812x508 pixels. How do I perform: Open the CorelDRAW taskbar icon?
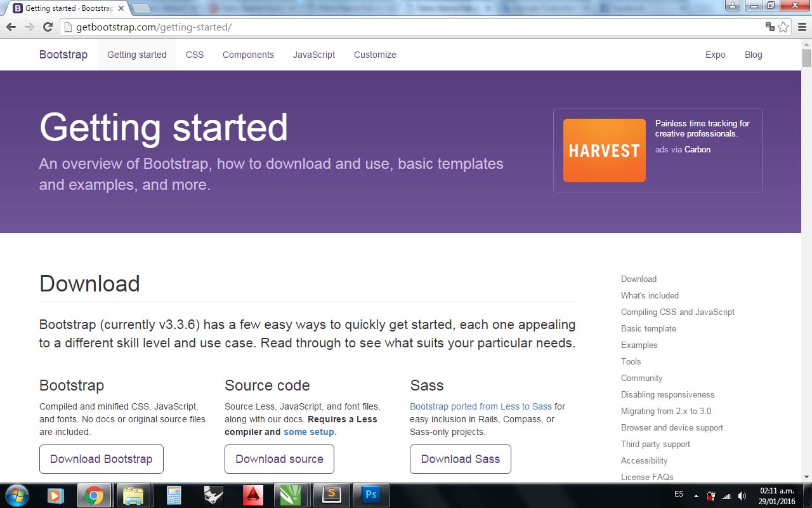pos(292,495)
